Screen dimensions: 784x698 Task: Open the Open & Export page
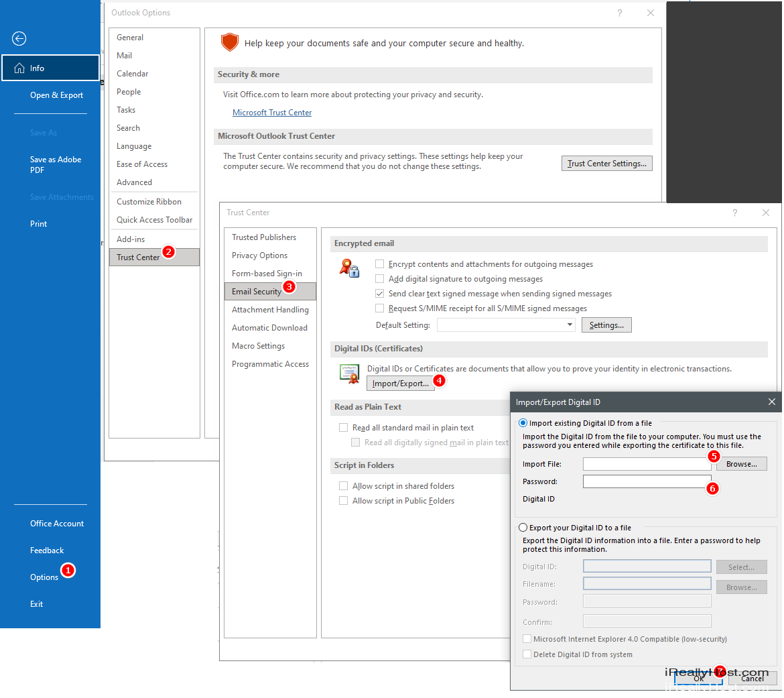56,95
